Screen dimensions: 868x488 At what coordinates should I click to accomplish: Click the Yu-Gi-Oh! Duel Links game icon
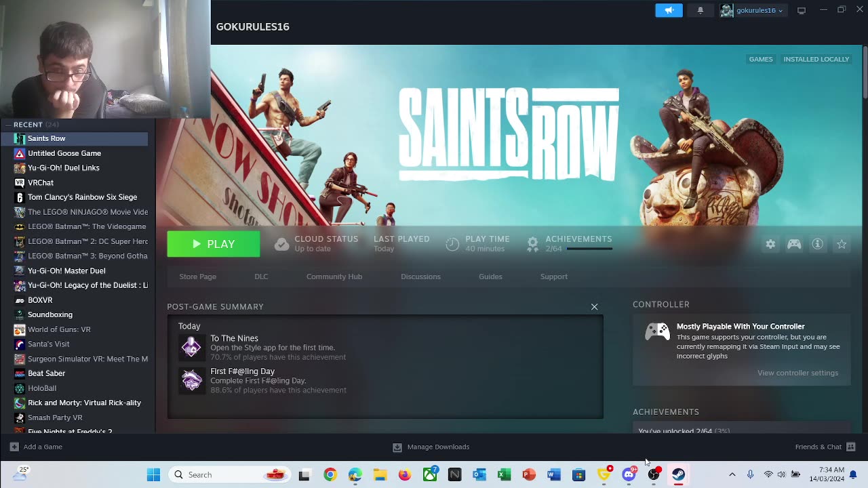[20, 168]
